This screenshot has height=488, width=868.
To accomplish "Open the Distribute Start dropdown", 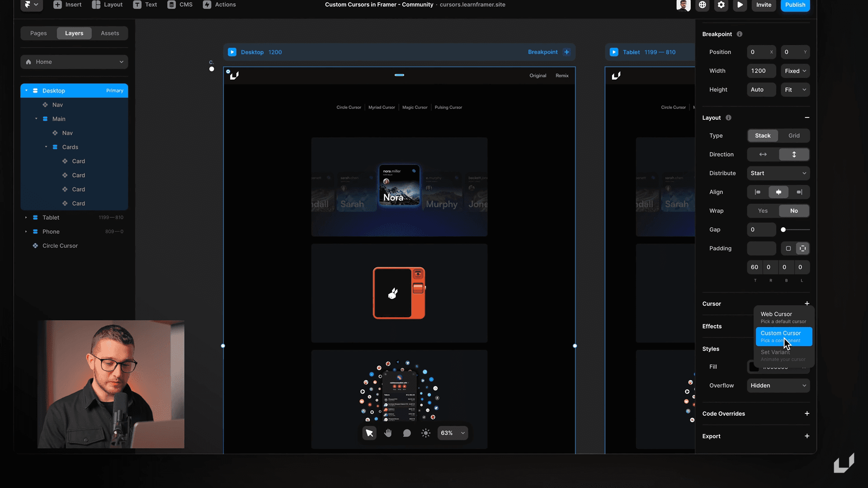I will (778, 174).
